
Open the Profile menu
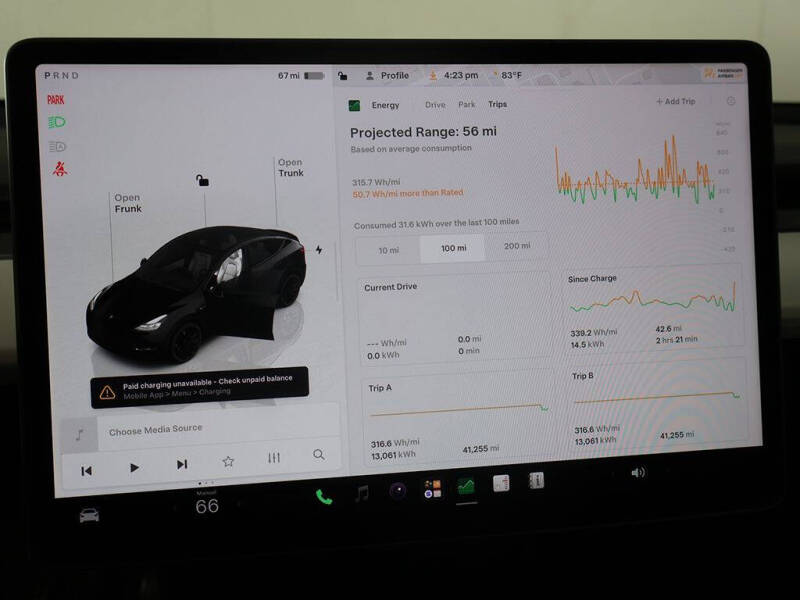pyautogui.click(x=388, y=76)
